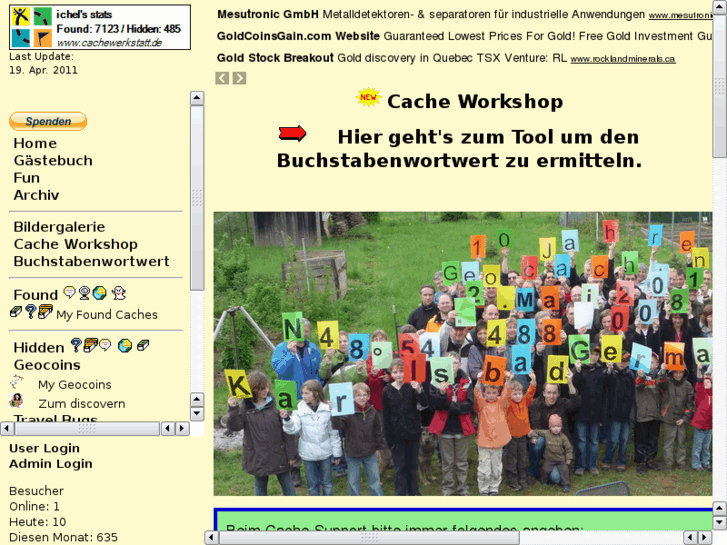727x545 pixels.
Task: Open the earthcache icon beside Hidden
Action: tap(125, 346)
